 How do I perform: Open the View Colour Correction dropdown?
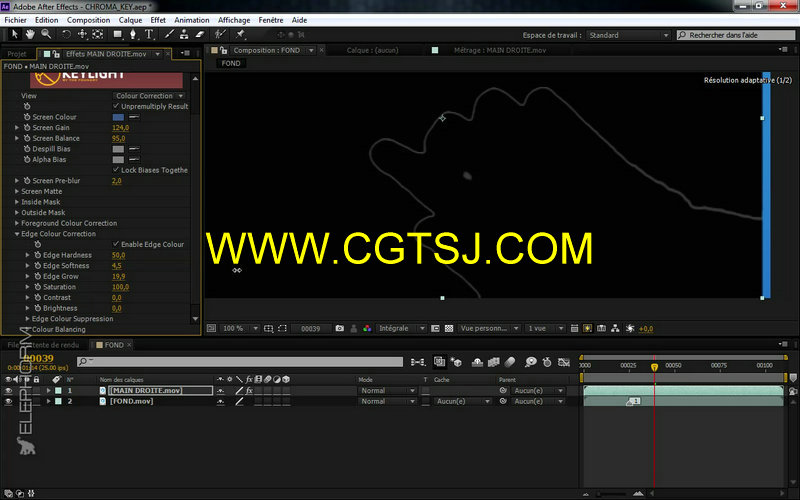tap(148, 96)
